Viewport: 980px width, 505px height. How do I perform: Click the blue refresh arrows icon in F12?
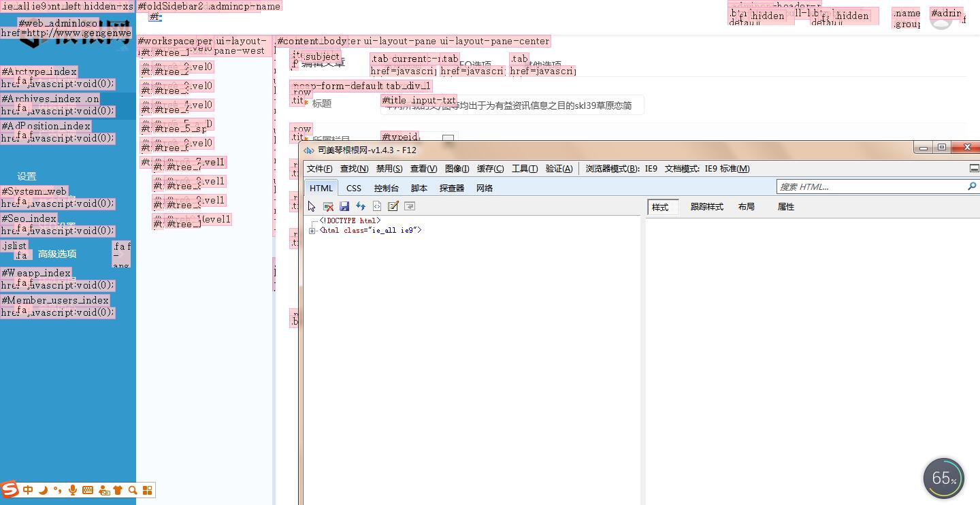[x=361, y=206]
